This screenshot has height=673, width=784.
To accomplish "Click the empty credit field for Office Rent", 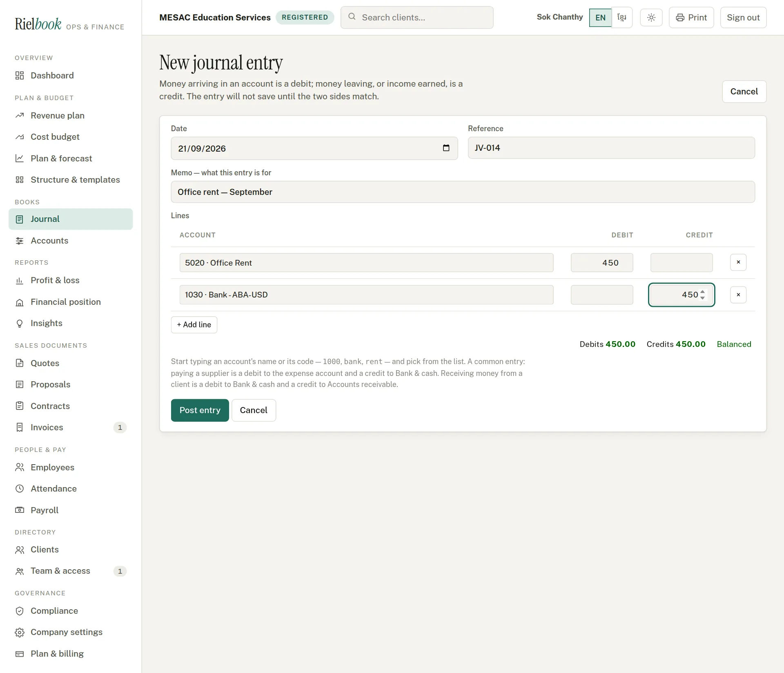I will coord(682,263).
